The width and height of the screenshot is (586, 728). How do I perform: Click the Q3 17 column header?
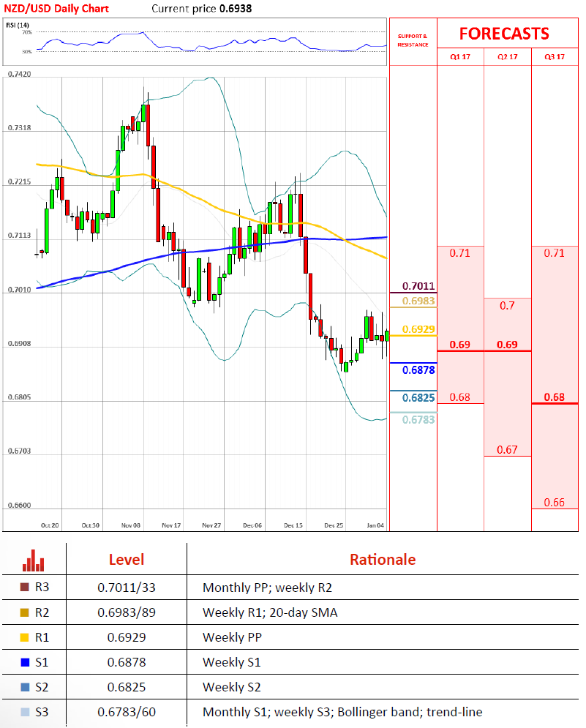point(555,56)
